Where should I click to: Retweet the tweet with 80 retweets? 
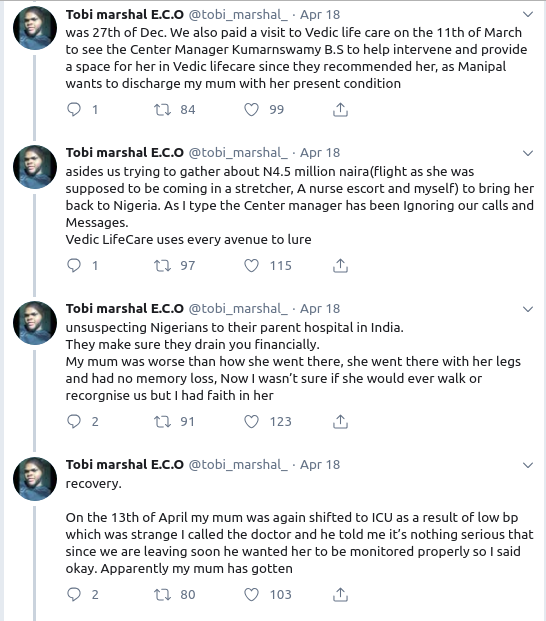point(162,594)
